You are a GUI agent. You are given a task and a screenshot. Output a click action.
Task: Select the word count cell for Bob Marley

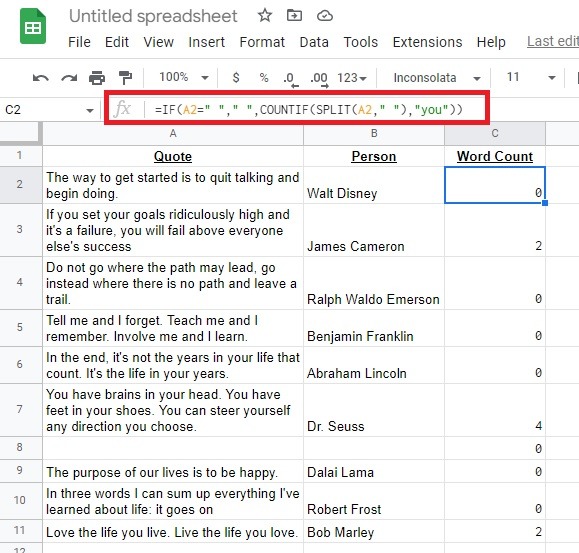pos(495,531)
